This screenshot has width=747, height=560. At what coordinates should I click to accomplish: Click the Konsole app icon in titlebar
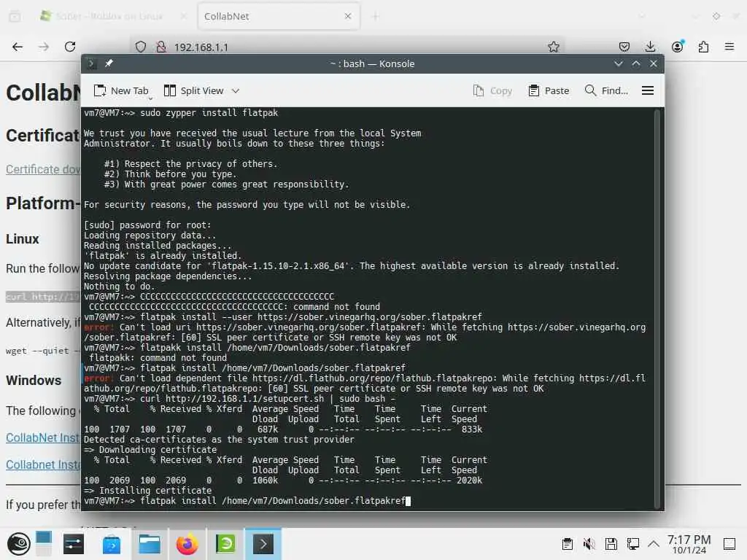click(91, 63)
